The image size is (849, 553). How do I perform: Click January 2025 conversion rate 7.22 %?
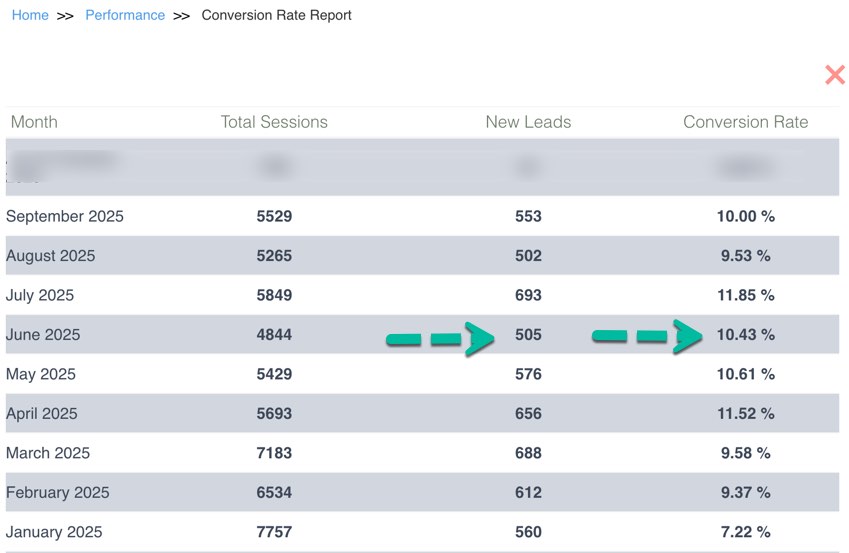click(x=745, y=532)
